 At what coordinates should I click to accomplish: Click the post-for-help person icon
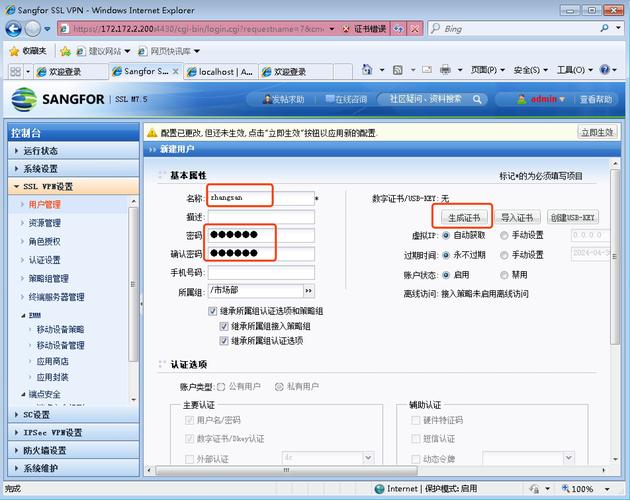pyautogui.click(x=267, y=99)
